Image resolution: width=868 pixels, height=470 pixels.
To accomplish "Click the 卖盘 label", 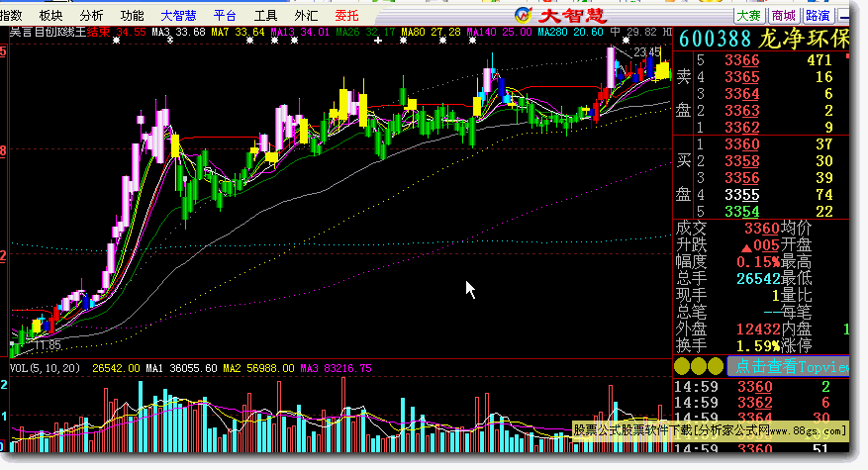I will pos(684,94).
